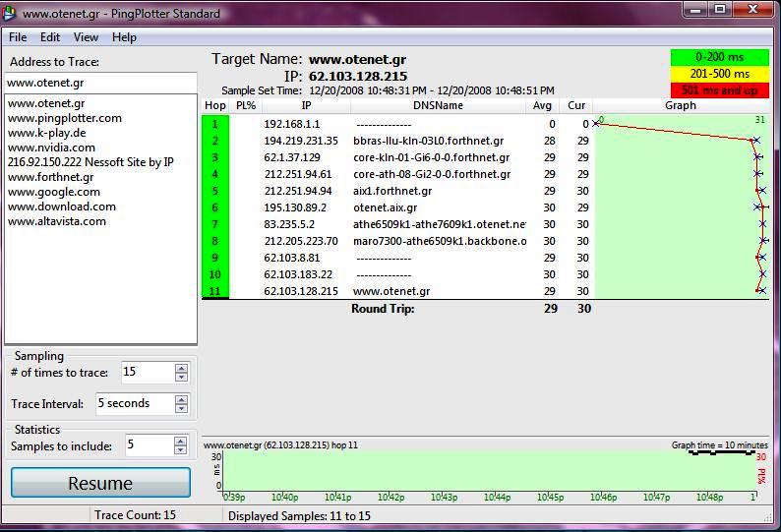Click the Trace Count: 15 status entry
Screen dimensions: 781x532
[135, 515]
